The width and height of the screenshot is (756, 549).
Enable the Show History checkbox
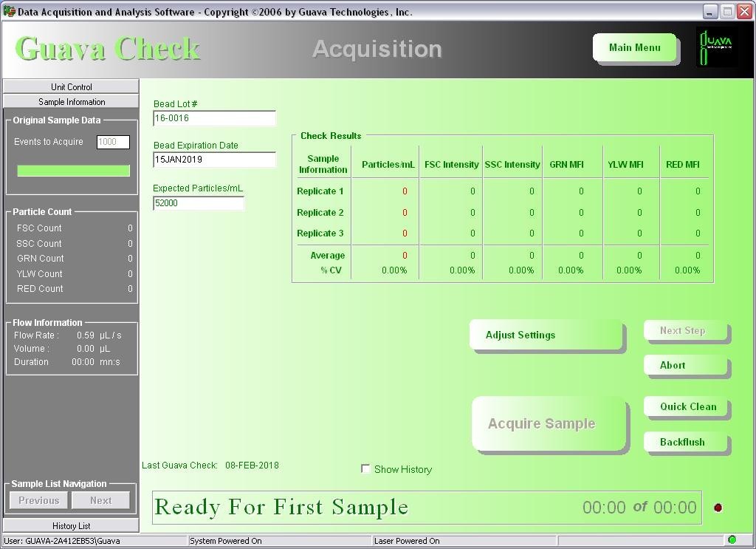click(365, 468)
